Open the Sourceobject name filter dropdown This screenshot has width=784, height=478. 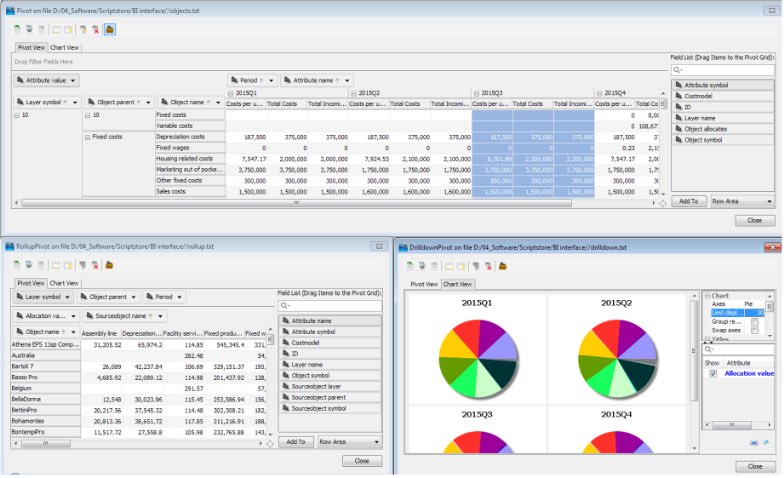160,316
